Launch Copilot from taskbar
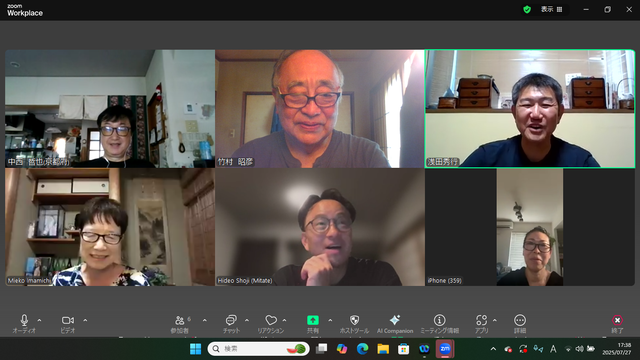The width and height of the screenshot is (640, 360). [x=342, y=349]
